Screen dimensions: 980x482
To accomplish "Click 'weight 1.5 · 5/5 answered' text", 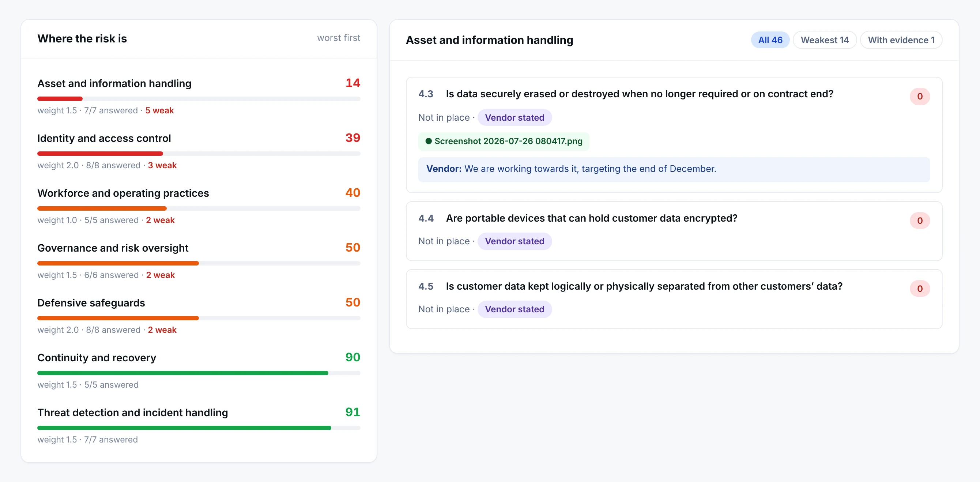I will tap(88, 385).
